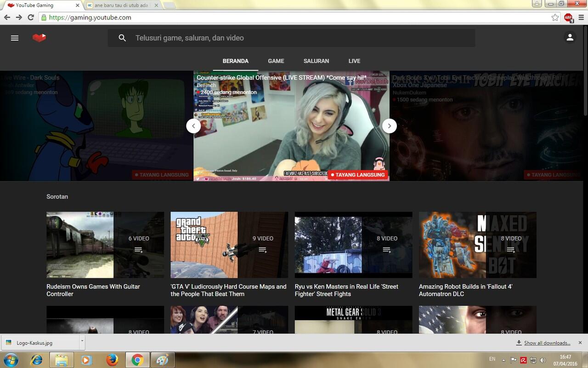Screen dimensions: 588x368
Task: Click playlist icon on Fallout 4 card
Action: pyautogui.click(x=511, y=250)
